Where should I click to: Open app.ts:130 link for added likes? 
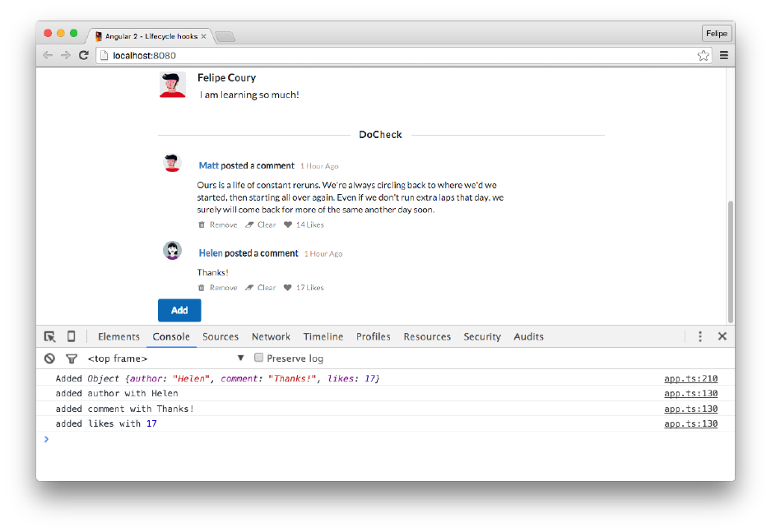pyautogui.click(x=691, y=423)
